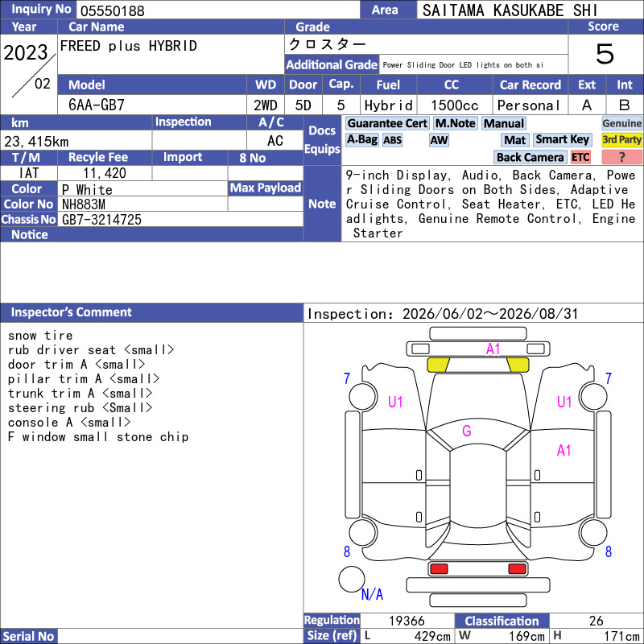Viewport: 644px width, 644px height.
Task: Click the Additional Grade description text
Action: (x=464, y=65)
